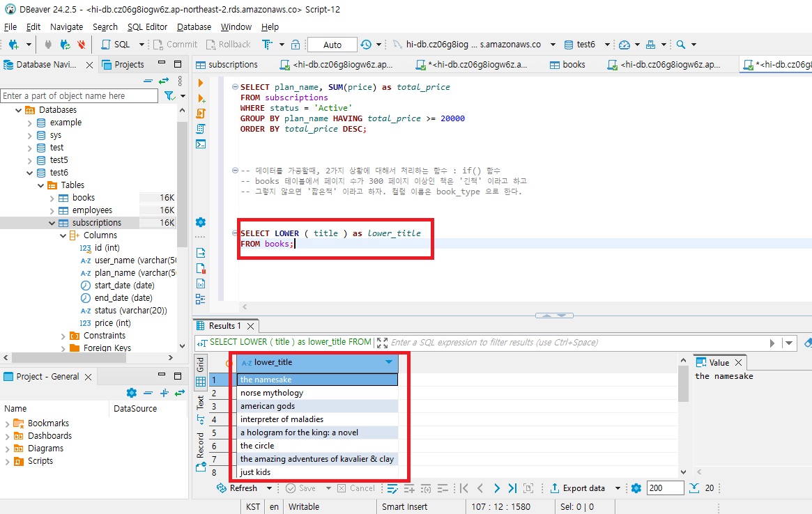Select the 'american gods' result cell
This screenshot has width=812, height=514.
click(x=317, y=406)
